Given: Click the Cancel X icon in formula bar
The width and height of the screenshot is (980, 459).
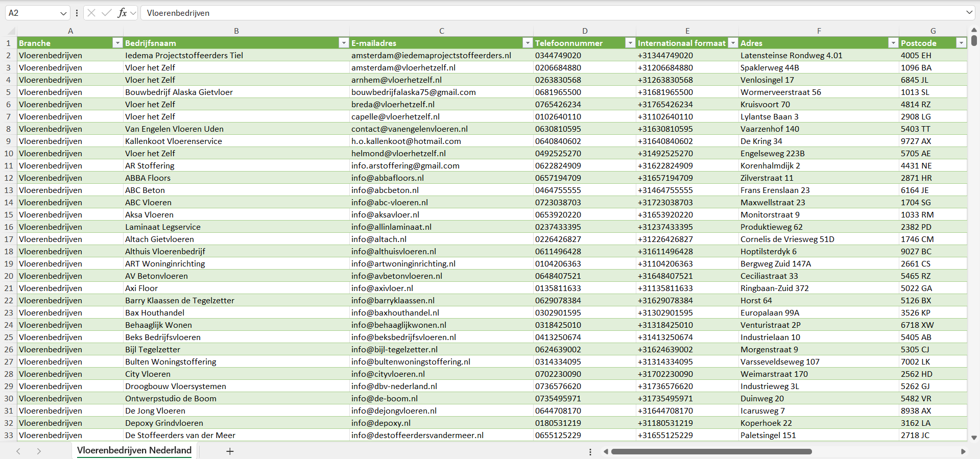Looking at the screenshot, I should click(x=91, y=13).
